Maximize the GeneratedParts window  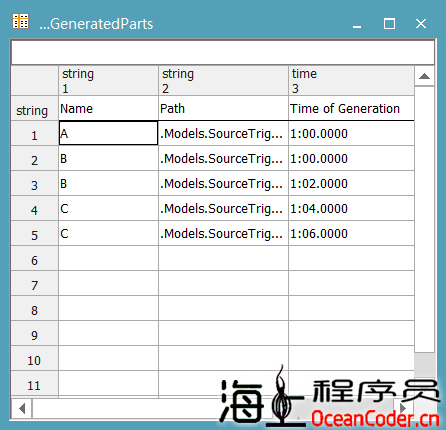389,24
